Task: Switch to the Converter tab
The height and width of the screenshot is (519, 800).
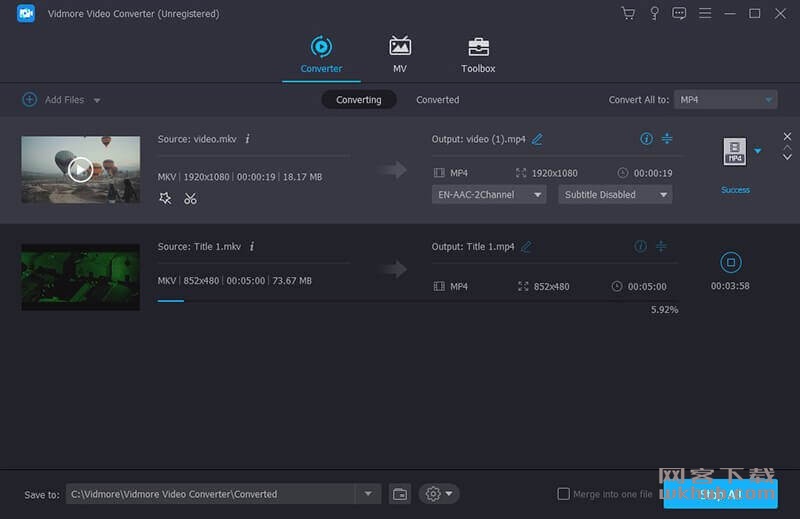Action: pyautogui.click(x=321, y=55)
